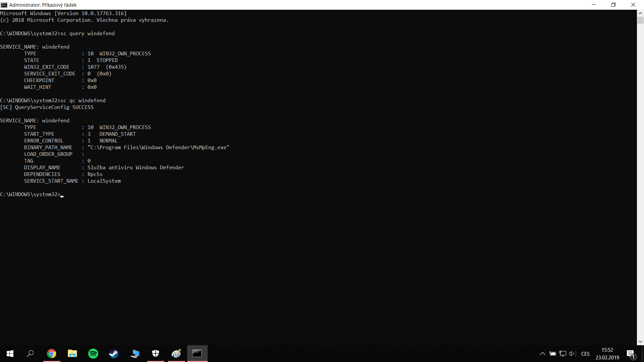Open clock and calendar flyout
This screenshot has width=644, height=362.
point(607,354)
